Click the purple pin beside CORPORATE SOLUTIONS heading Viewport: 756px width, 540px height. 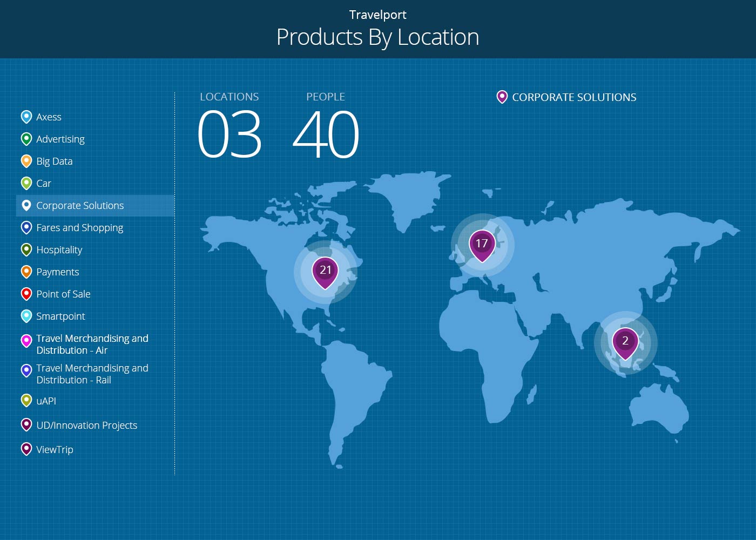point(502,97)
